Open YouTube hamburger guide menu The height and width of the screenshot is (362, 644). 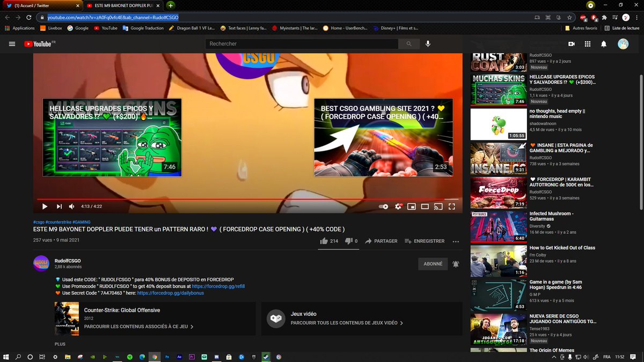point(12,44)
